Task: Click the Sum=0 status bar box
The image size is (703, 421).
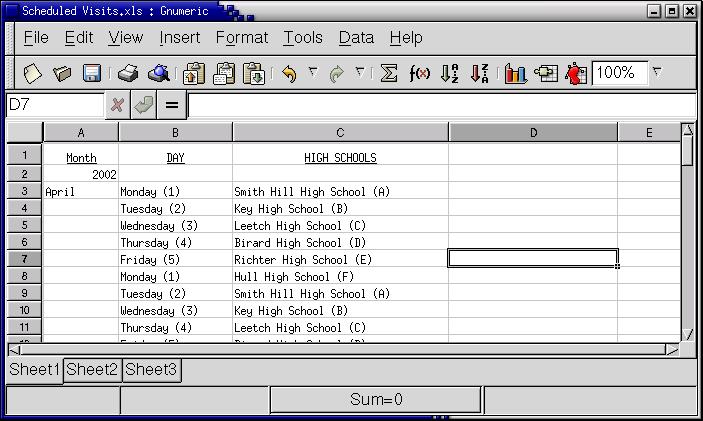Action: point(376,399)
